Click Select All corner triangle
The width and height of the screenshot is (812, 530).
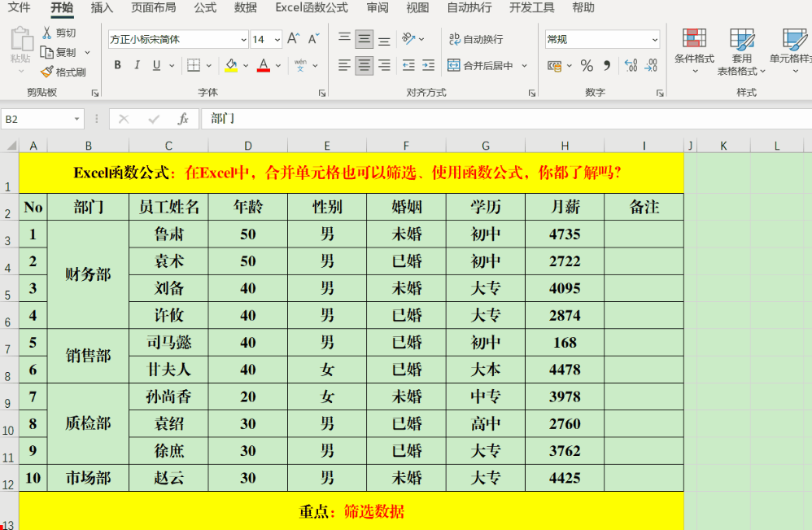11,146
